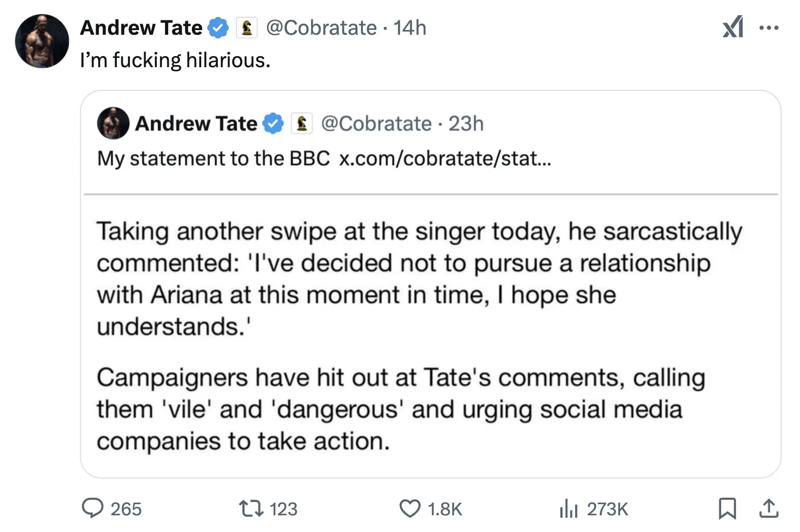Image resolution: width=800 pixels, height=532 pixels.
Task: Click the share upload icon
Action: (768, 508)
